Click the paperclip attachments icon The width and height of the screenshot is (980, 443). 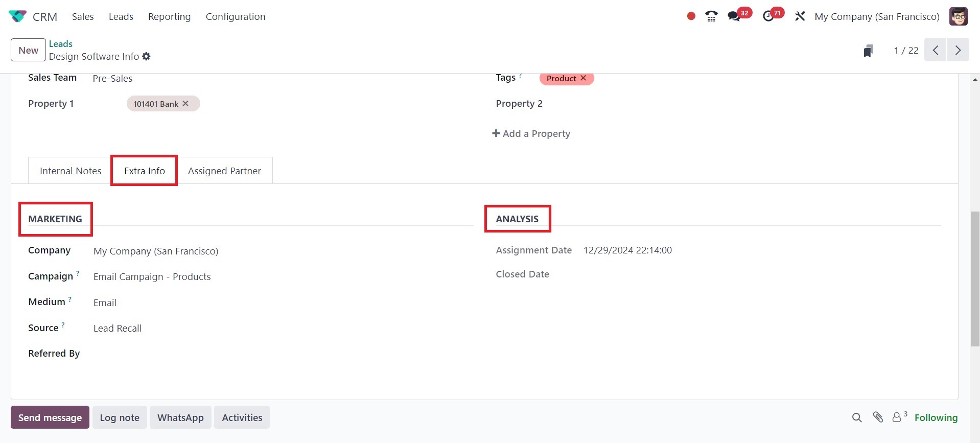click(878, 417)
